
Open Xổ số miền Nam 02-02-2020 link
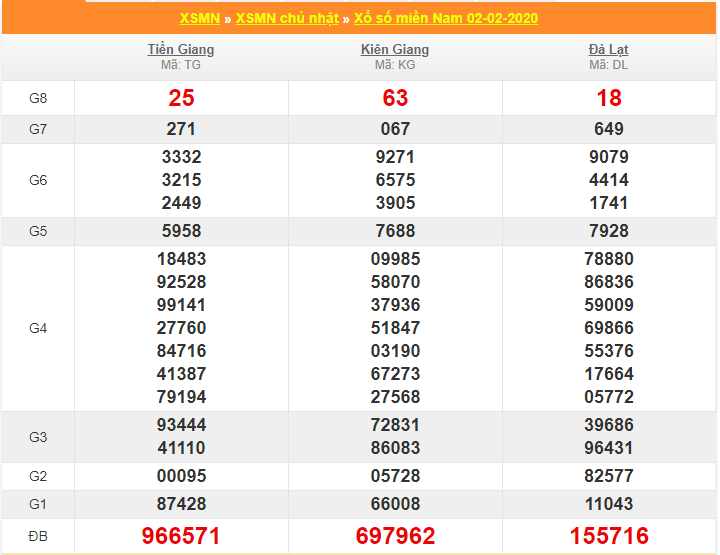pos(446,18)
